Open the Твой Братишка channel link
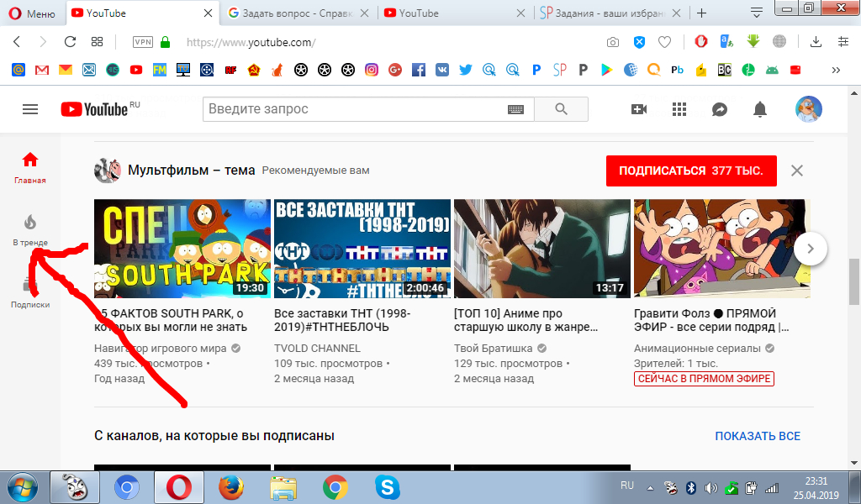 pos(493,349)
